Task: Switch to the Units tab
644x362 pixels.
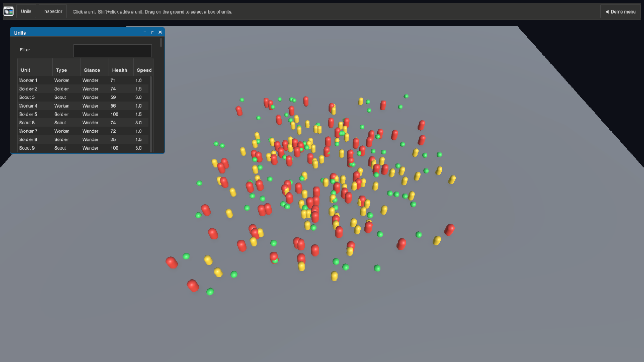Action: tap(26, 12)
